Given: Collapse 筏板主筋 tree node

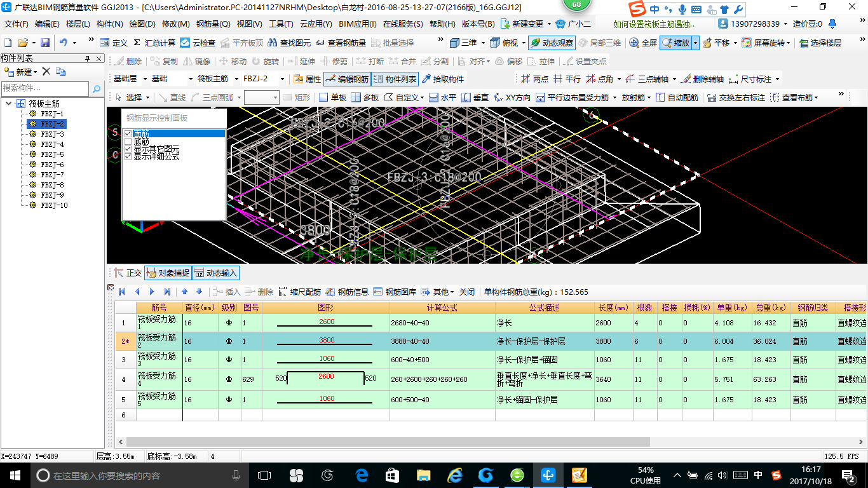Looking at the screenshot, I should coord(9,104).
